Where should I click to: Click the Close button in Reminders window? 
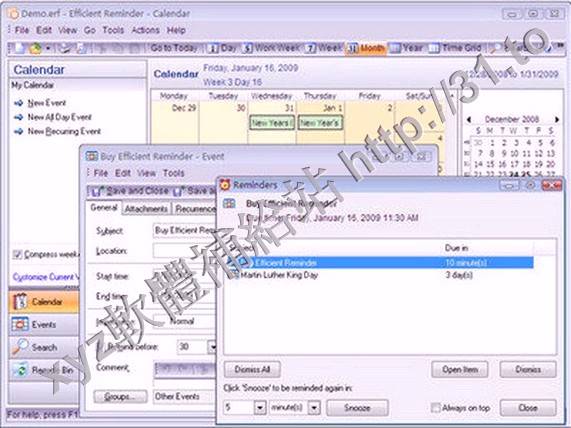coord(528,408)
